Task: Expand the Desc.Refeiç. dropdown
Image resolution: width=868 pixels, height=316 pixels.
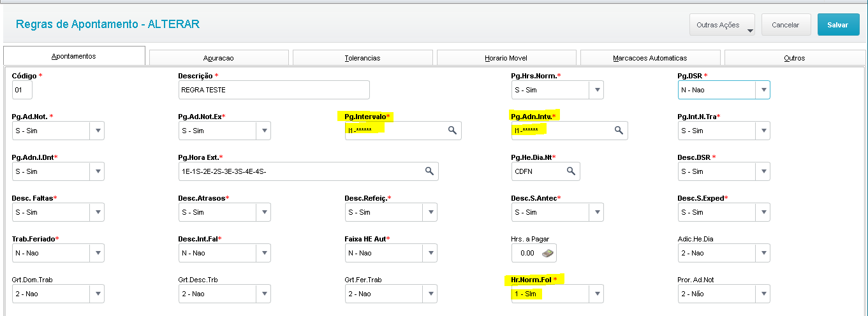Action: 430,212
